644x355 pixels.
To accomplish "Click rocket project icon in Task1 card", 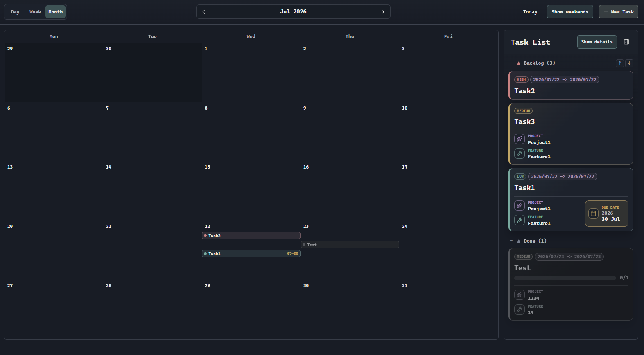I will pyautogui.click(x=520, y=205).
